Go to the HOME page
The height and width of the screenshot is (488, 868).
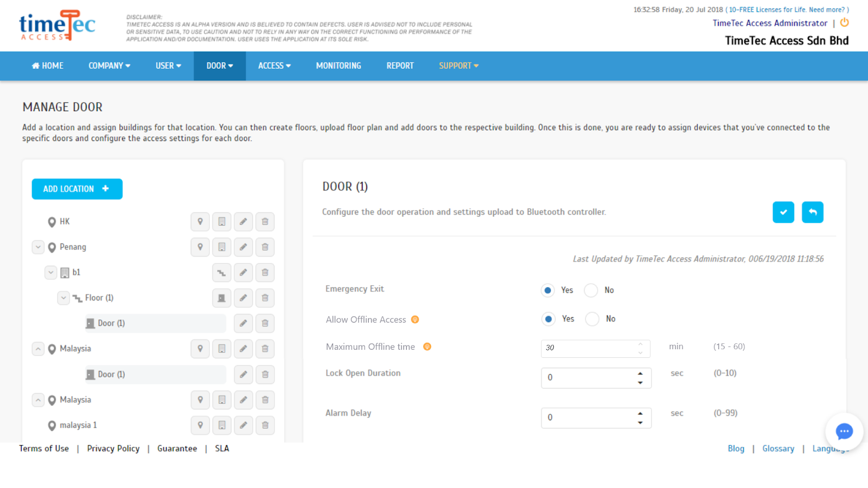[x=48, y=66]
